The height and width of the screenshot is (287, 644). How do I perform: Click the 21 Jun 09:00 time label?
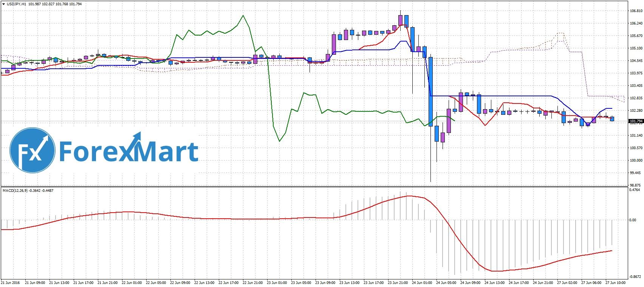(35, 282)
